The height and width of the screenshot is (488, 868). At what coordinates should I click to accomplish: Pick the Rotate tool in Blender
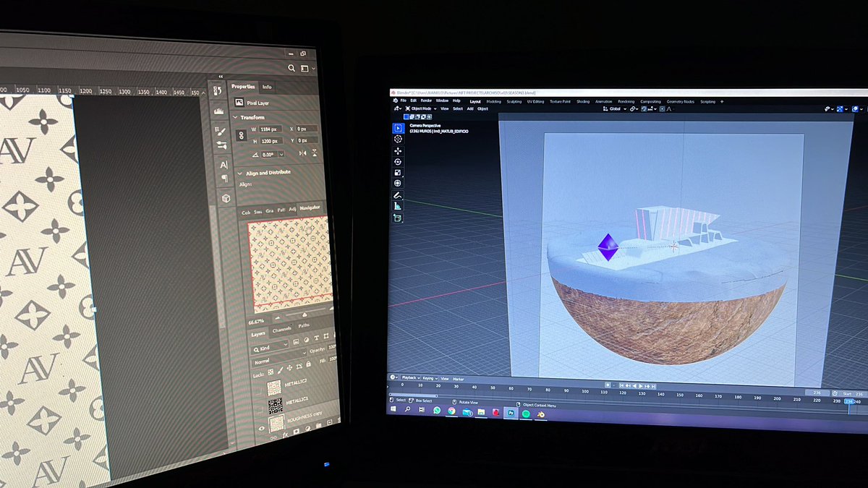click(398, 162)
